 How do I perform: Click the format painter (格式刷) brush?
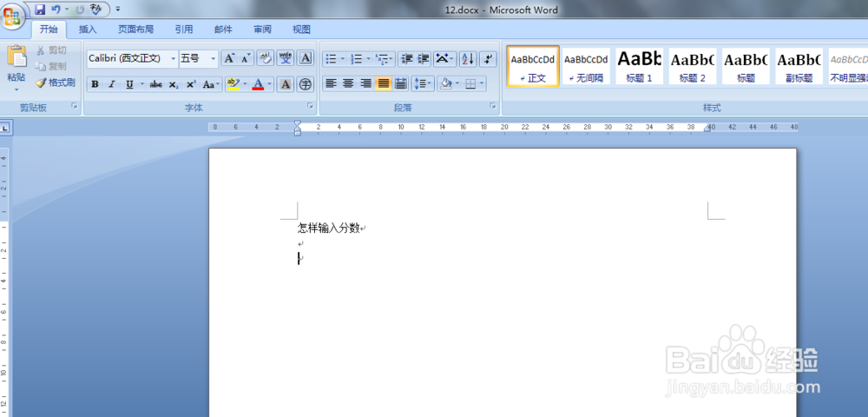55,83
